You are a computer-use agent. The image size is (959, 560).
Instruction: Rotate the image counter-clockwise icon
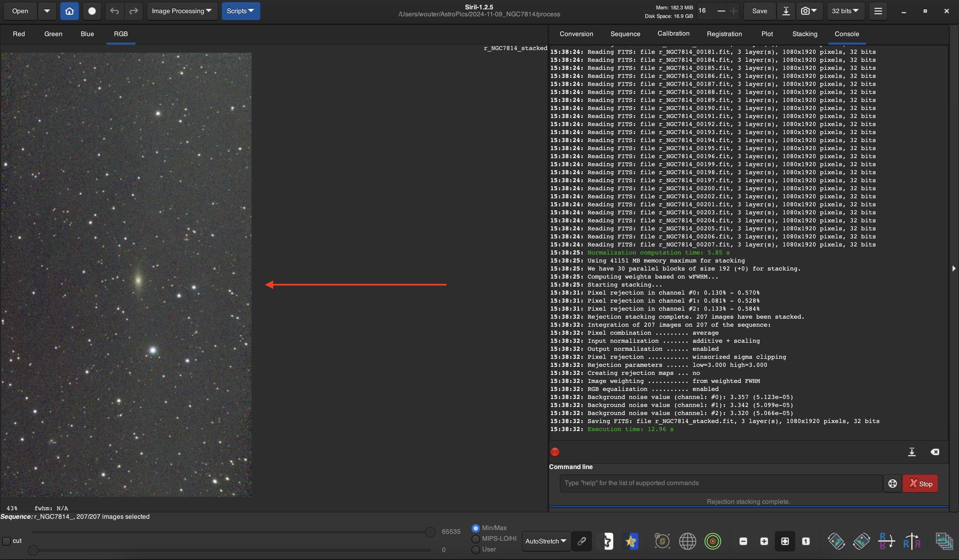coord(836,541)
